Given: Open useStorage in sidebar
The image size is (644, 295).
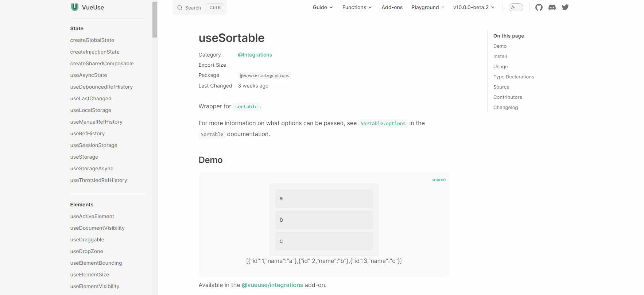Looking at the screenshot, I should (84, 157).
